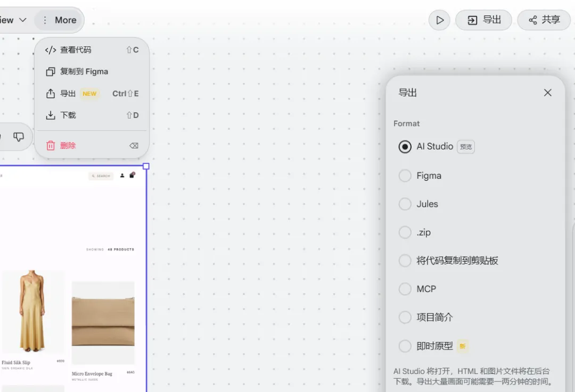The height and width of the screenshot is (392, 575).
Task: Click the share icon beside 导出 in menu
Action: click(50, 93)
